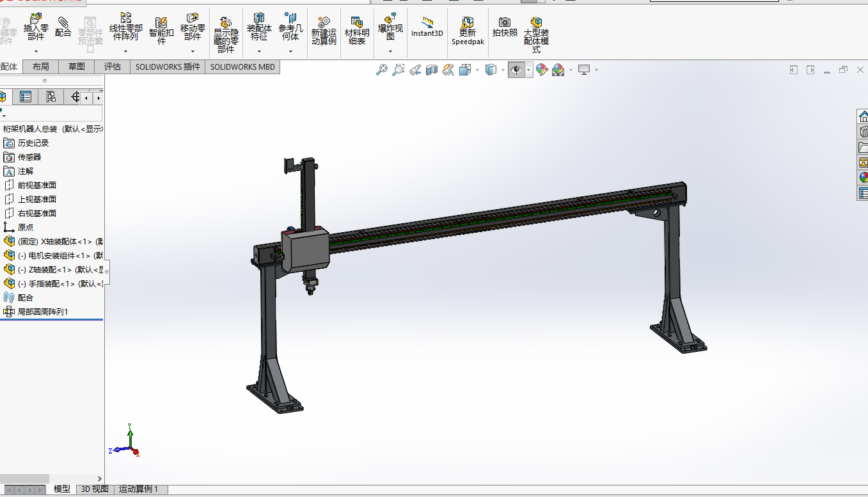Toggle Large Assembly Mode (大型装配体模式)
The height and width of the screenshot is (497, 868).
[536, 35]
